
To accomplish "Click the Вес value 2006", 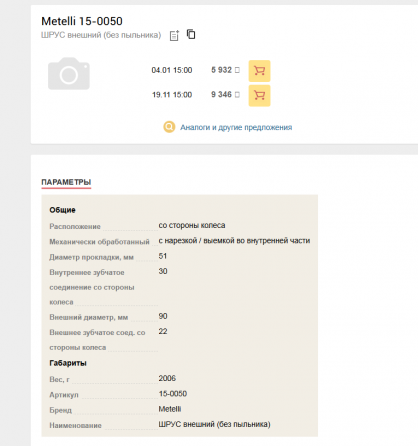I will (x=167, y=378).
